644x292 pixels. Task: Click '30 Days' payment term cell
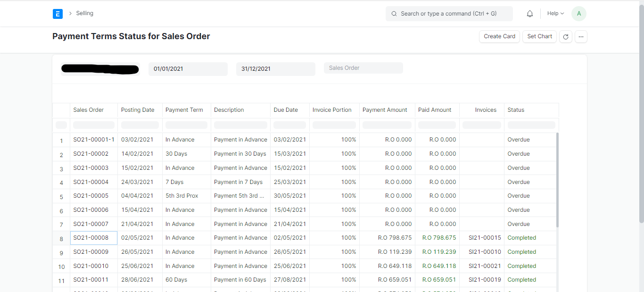[x=187, y=154]
